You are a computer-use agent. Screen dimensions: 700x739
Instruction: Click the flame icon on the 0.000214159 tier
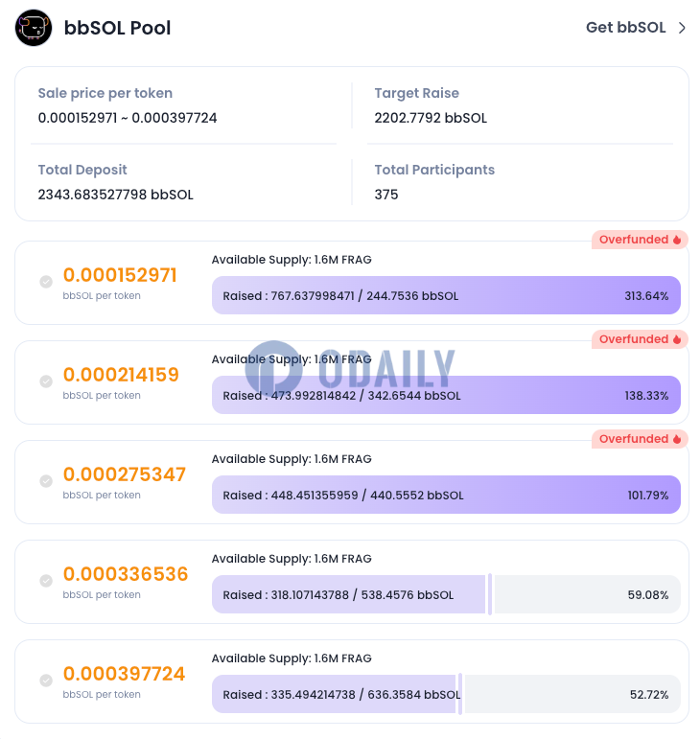click(677, 339)
